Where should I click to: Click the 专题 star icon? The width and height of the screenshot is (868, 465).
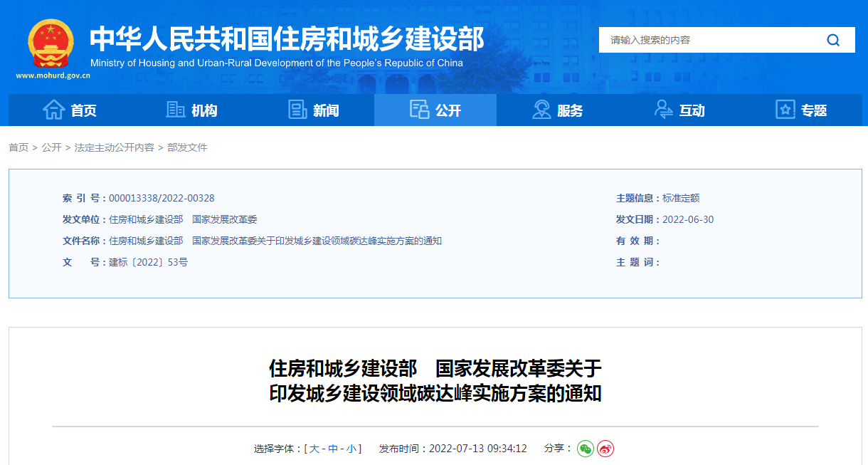tap(785, 110)
